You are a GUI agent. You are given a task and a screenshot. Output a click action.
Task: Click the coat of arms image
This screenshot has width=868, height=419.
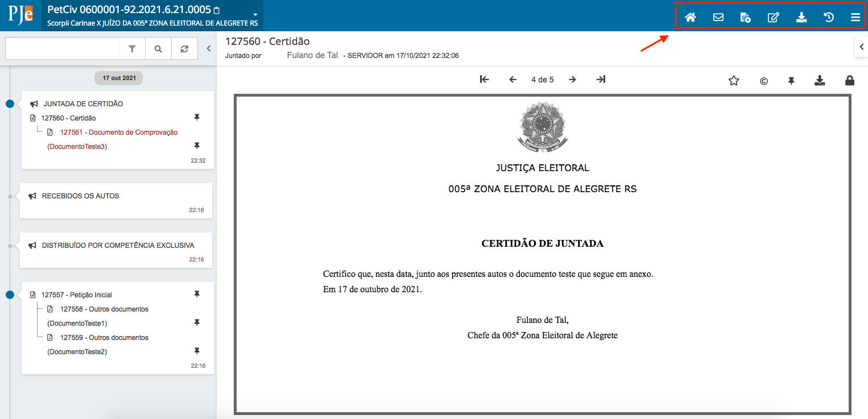tap(542, 126)
